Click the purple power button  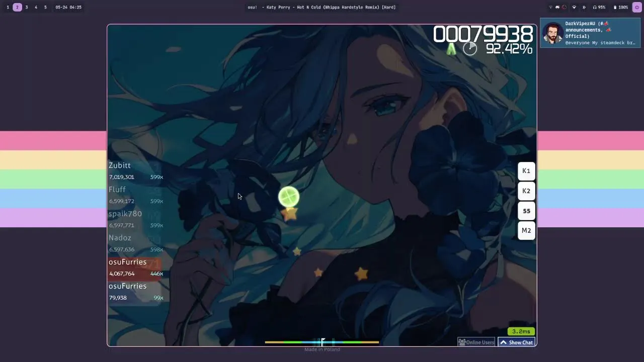[x=636, y=8]
